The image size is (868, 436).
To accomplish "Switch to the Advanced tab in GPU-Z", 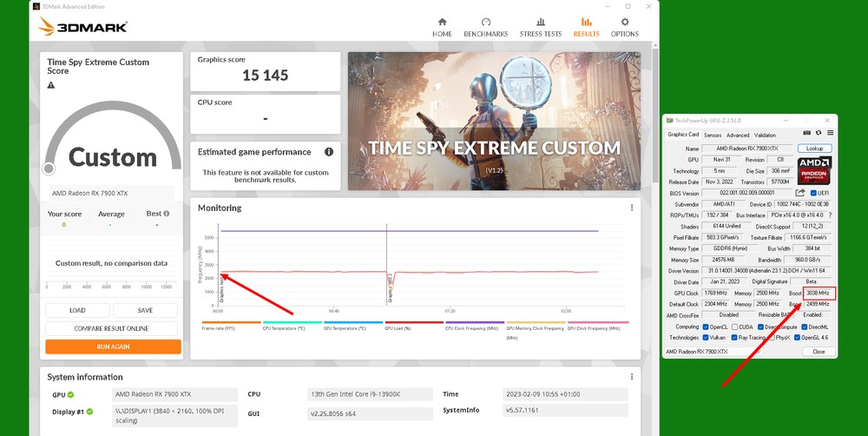I will (x=738, y=135).
